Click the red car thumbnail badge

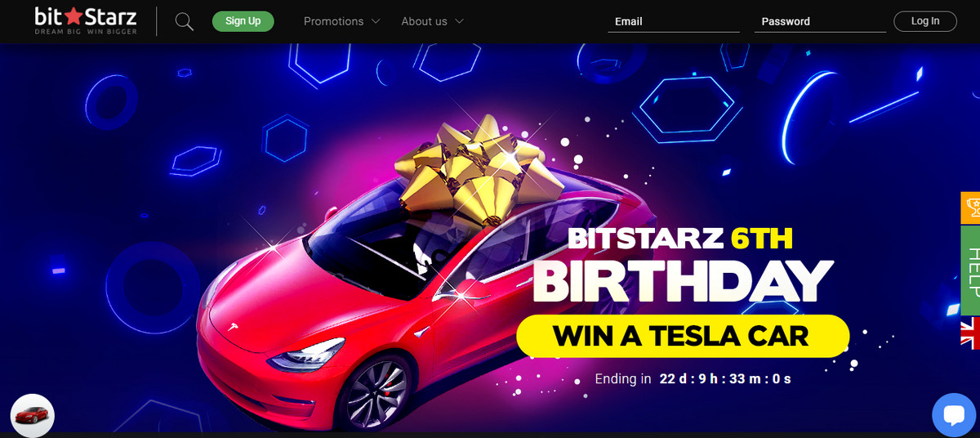click(33, 415)
